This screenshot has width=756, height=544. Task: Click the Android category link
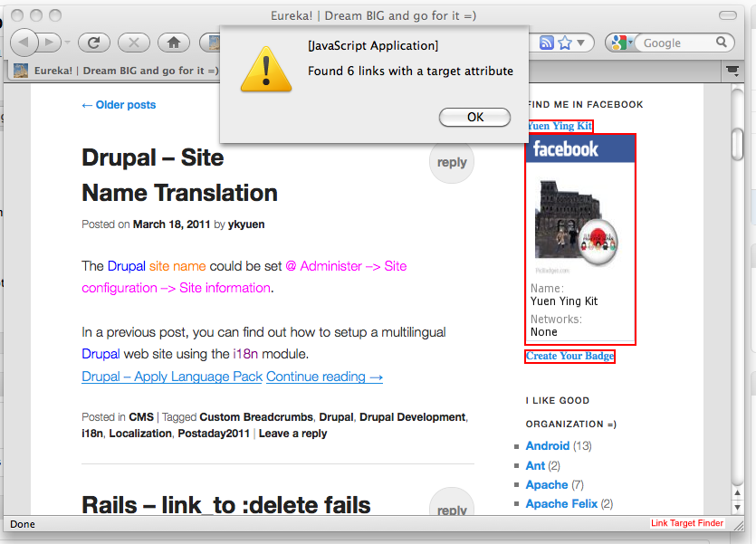(548, 445)
